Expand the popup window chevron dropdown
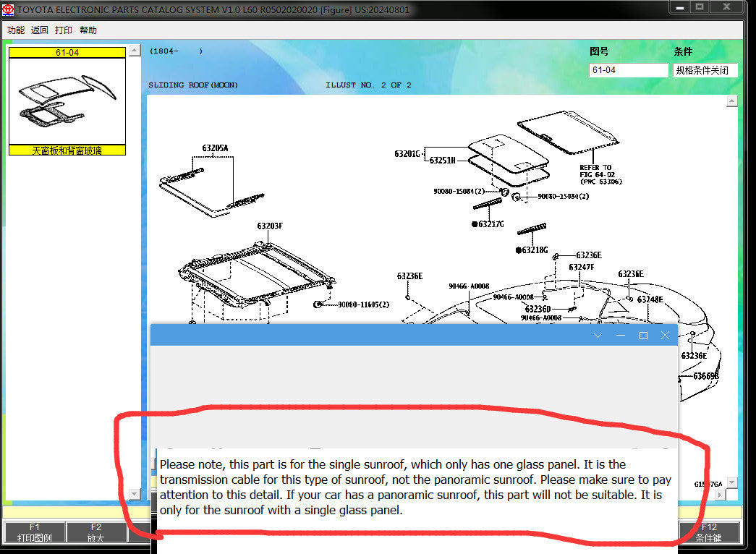 click(x=598, y=335)
